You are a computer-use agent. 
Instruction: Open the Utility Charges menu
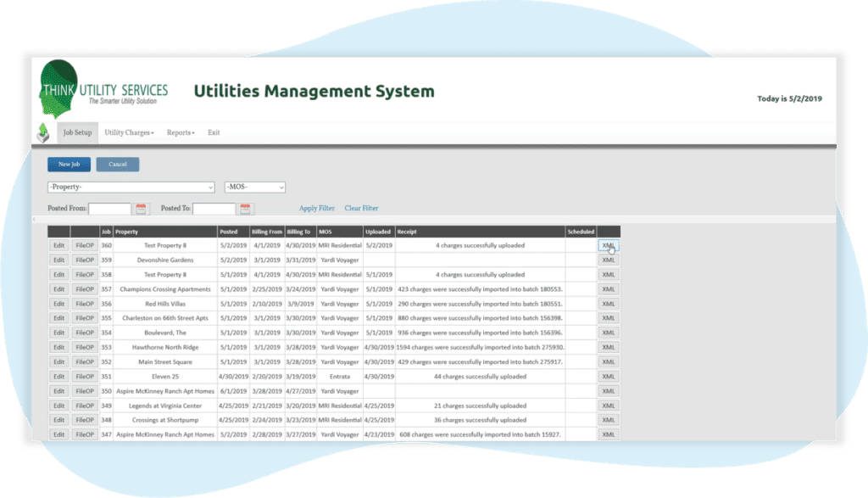[129, 133]
